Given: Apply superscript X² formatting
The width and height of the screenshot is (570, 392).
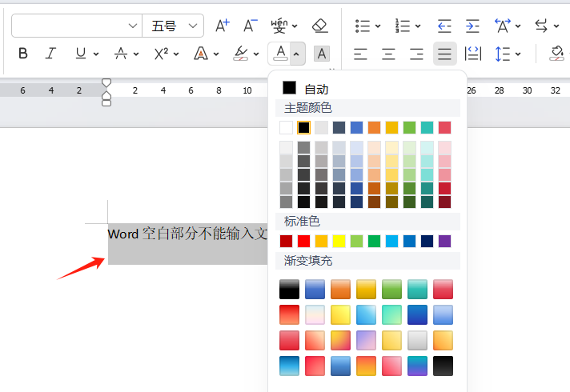Looking at the screenshot, I should [161, 54].
